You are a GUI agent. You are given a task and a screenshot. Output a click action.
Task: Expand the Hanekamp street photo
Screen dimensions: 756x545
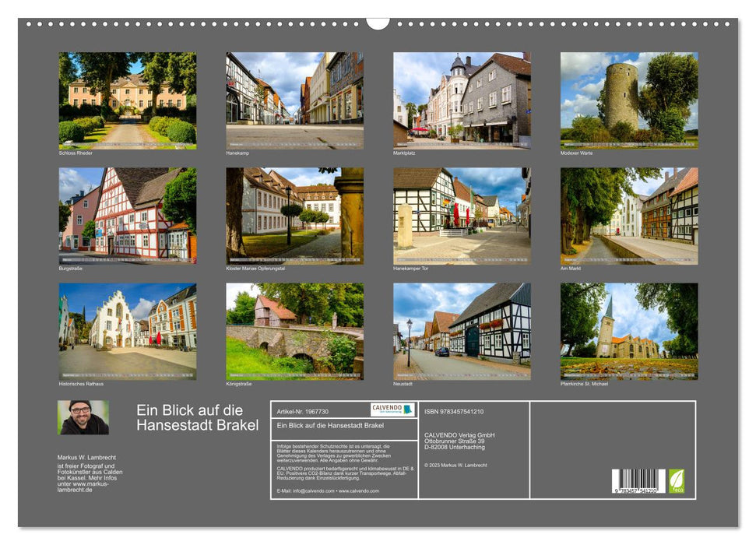point(289,101)
